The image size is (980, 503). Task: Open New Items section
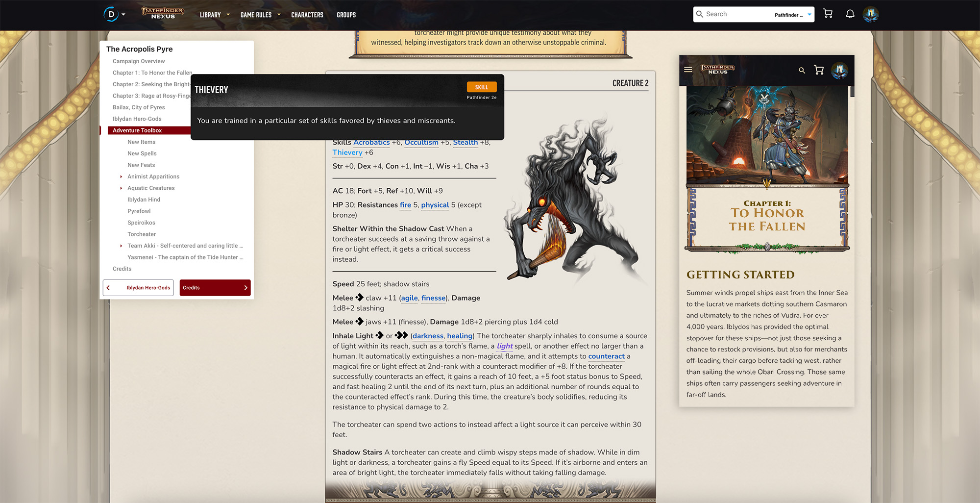coord(141,142)
